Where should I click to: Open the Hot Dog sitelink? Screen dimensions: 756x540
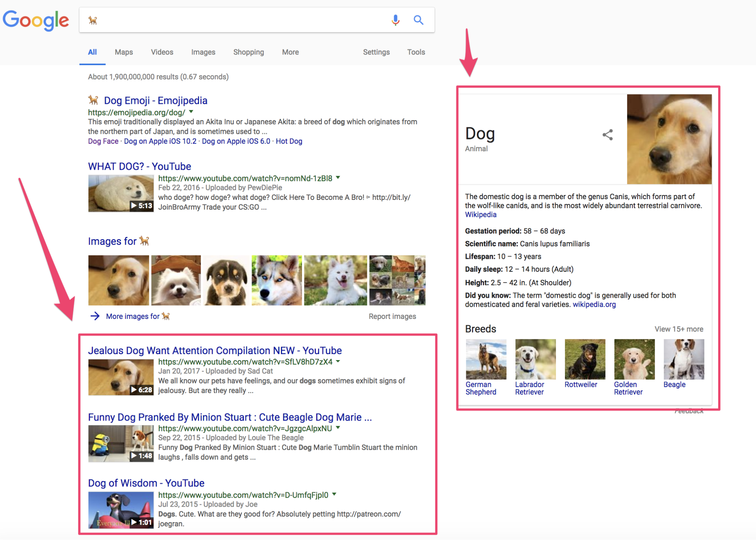(289, 141)
